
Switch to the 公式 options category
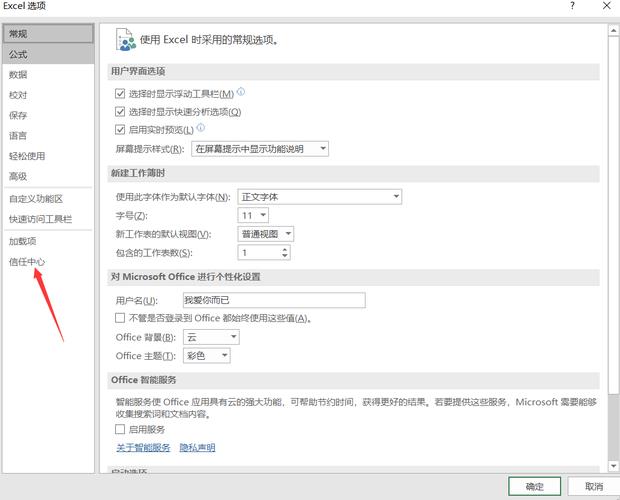point(18,55)
